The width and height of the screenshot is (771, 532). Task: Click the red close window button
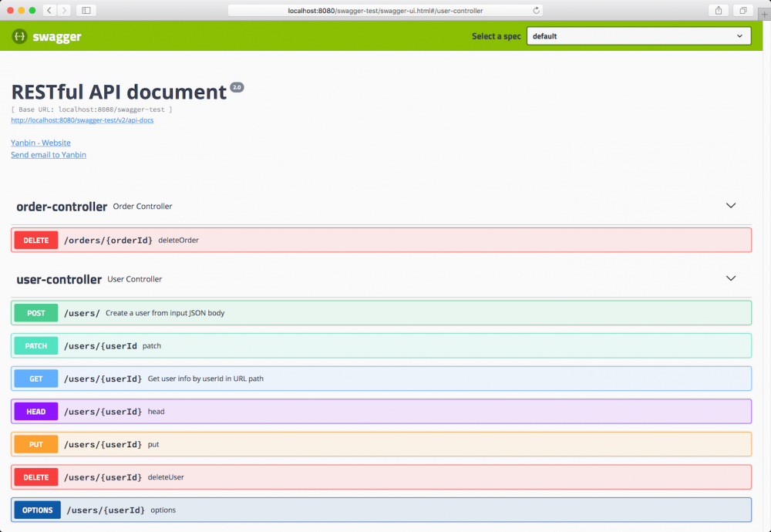pyautogui.click(x=10, y=10)
